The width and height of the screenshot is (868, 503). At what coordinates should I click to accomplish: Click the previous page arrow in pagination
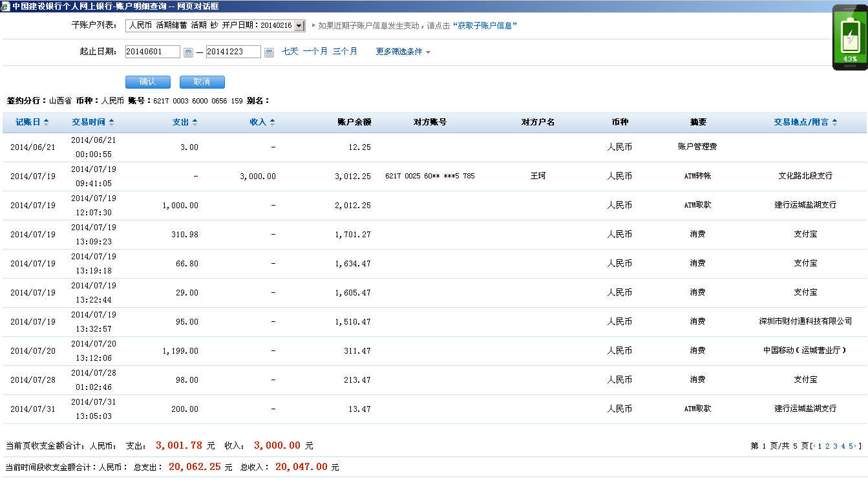[813, 446]
